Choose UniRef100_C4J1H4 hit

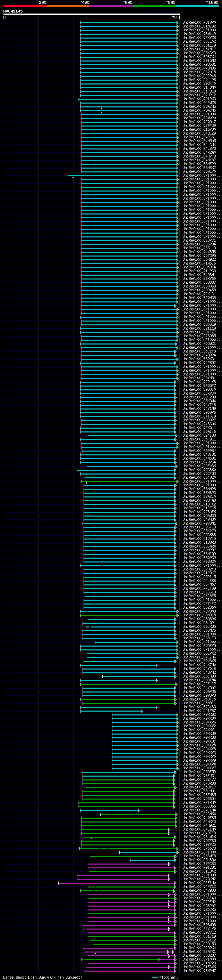pyautogui.click(x=199, y=810)
